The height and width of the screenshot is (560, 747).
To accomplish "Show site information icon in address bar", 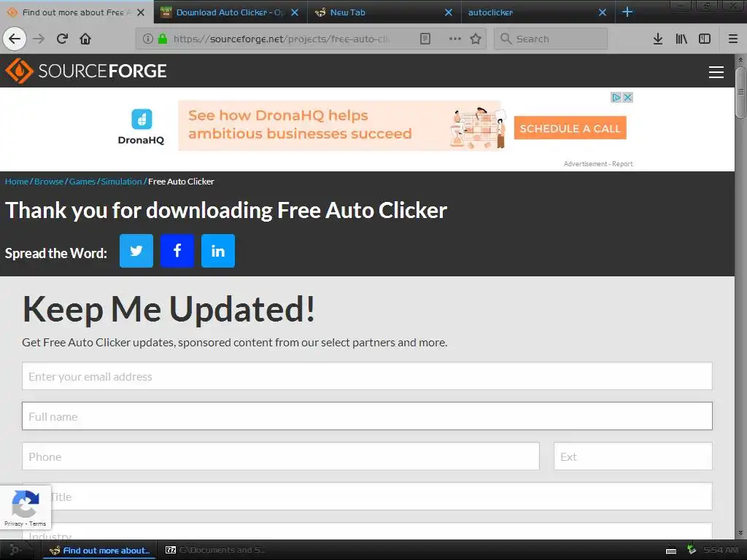I will [148, 39].
